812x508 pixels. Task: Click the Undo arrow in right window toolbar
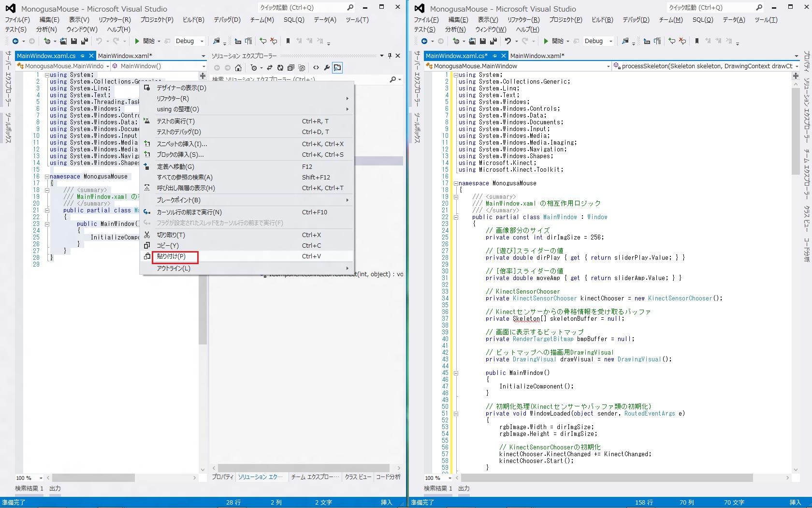pos(507,41)
